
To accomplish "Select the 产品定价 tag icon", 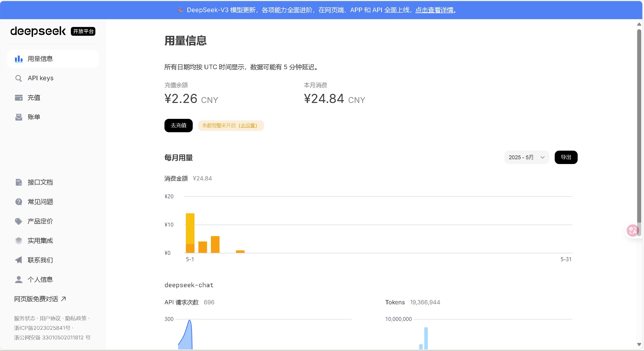I will [x=19, y=221].
